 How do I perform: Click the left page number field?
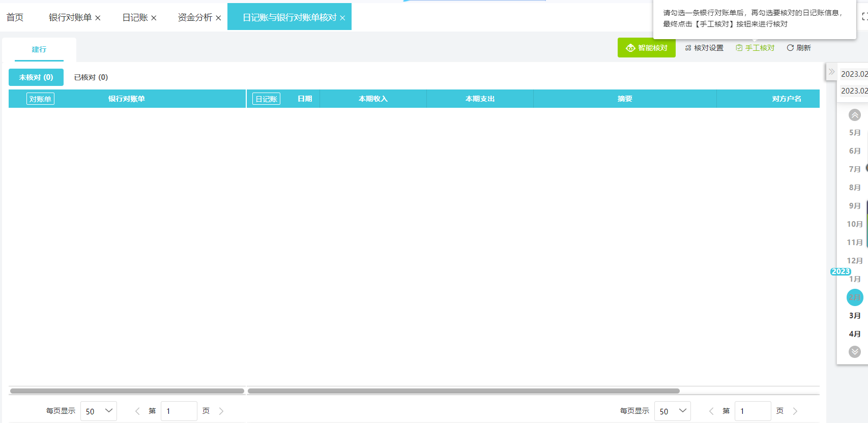(179, 411)
